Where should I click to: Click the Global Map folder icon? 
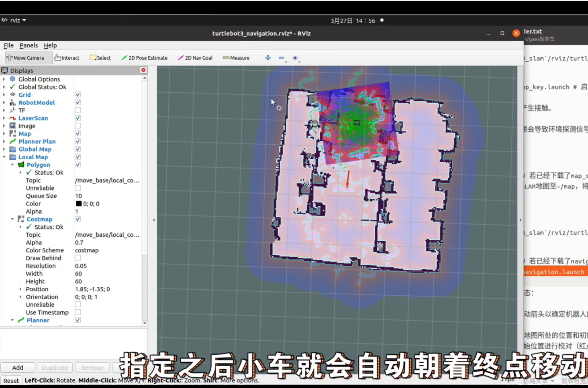tap(13, 149)
